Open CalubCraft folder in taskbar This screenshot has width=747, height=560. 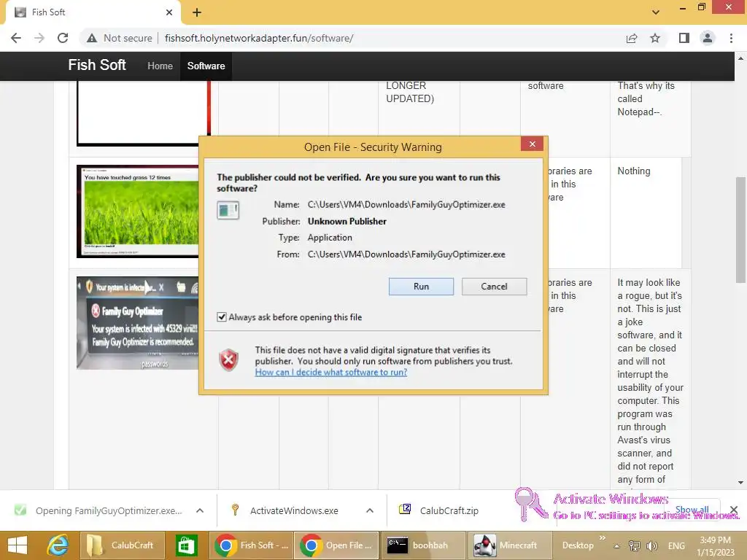tap(122, 545)
